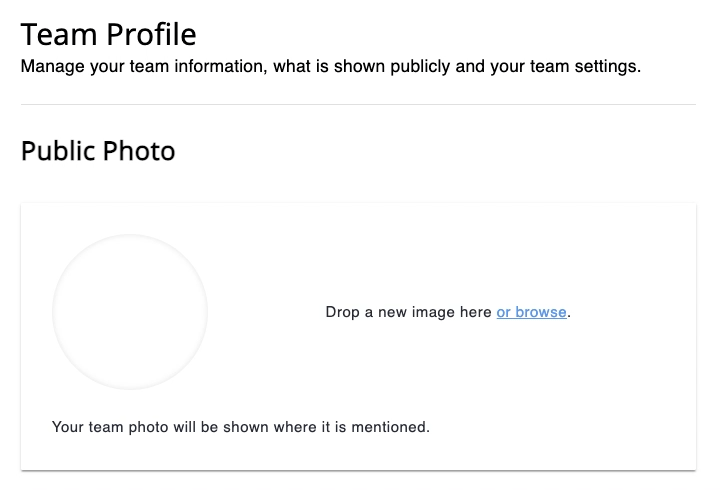720x494 pixels.
Task: Click the circular team photo placeholder
Action: [x=130, y=312]
